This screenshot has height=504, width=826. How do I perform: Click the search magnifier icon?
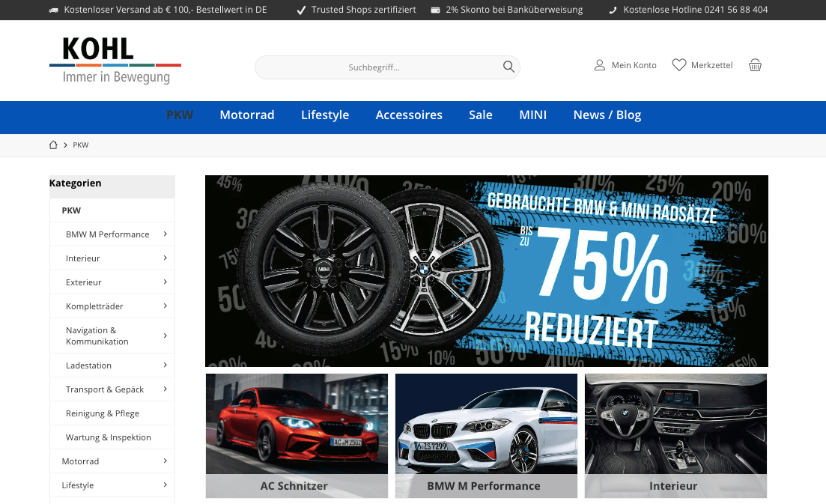click(x=508, y=67)
